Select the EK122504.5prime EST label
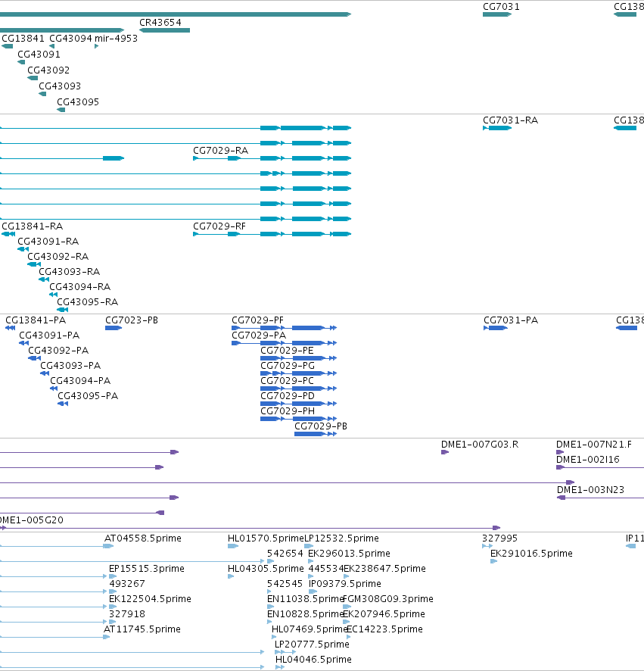 point(150,599)
